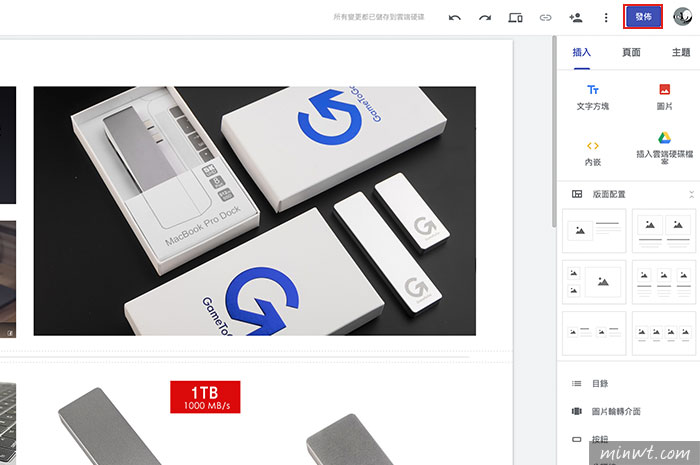
Task: Copy the published site link icon
Action: (546, 18)
